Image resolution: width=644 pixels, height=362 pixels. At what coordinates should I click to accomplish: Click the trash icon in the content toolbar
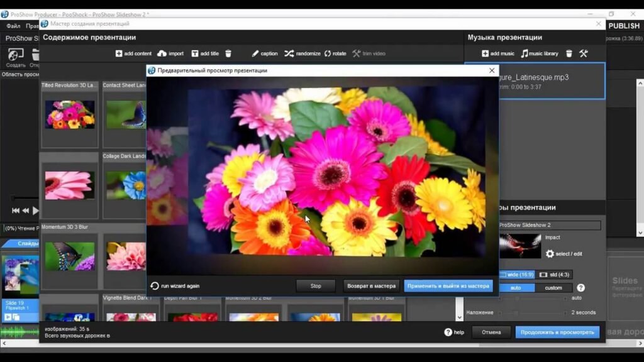(x=228, y=53)
